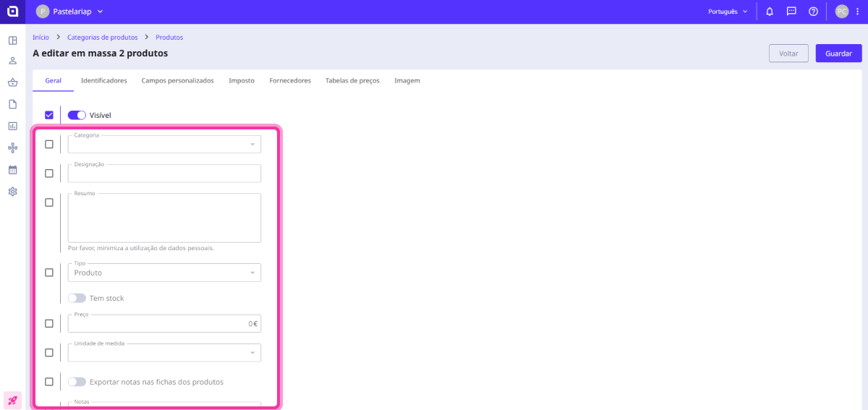Go to Produtos breadcrumb link
Viewport: 868px width, 410px height.
tap(169, 37)
